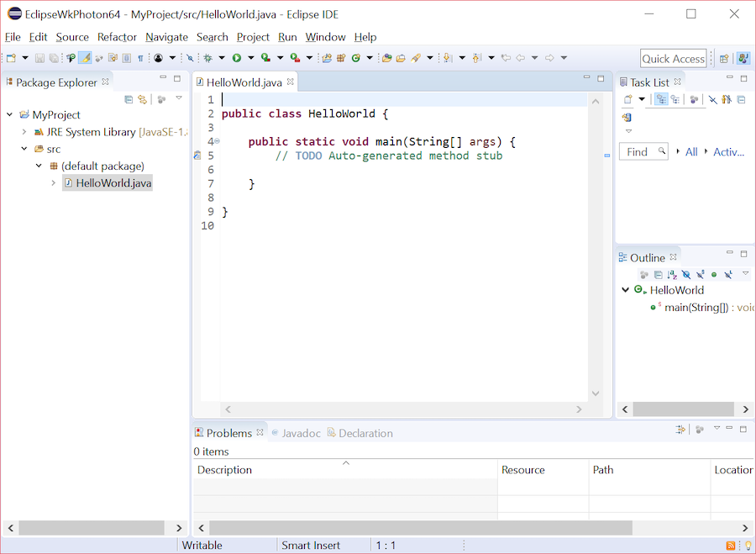Image resolution: width=756 pixels, height=554 pixels.
Task: Open the Source menu
Action: pos(72,37)
